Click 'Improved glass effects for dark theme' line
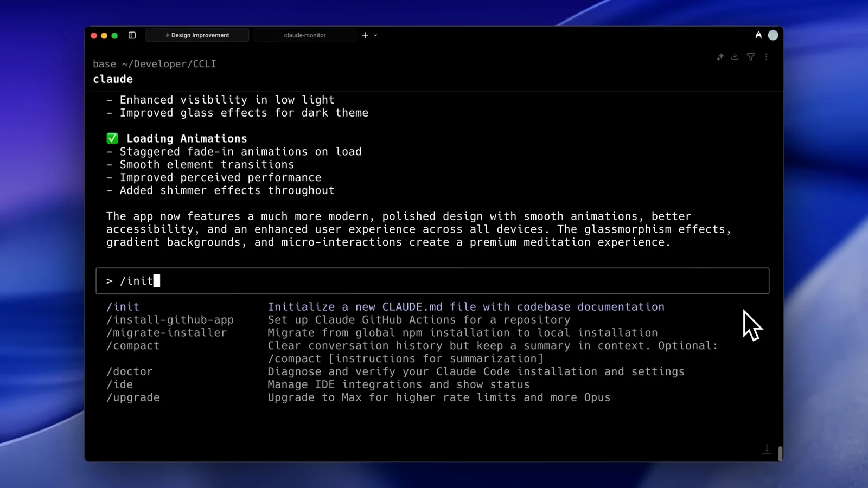 (x=237, y=113)
